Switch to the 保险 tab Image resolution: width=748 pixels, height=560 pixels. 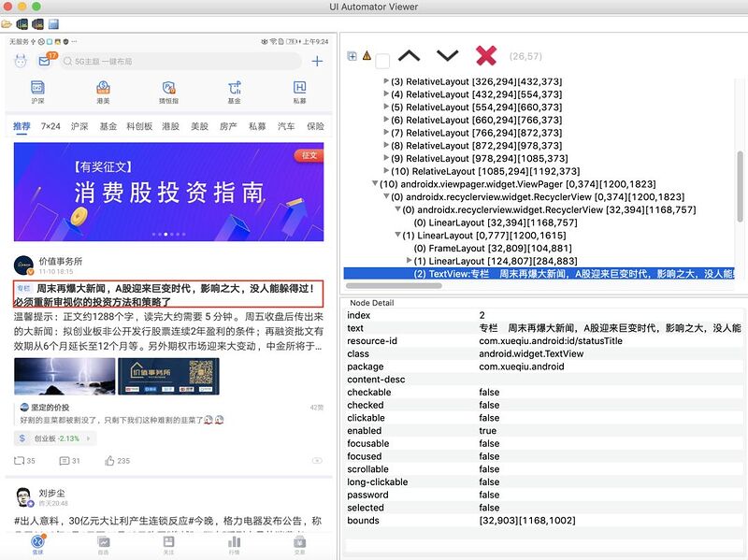coord(315,126)
